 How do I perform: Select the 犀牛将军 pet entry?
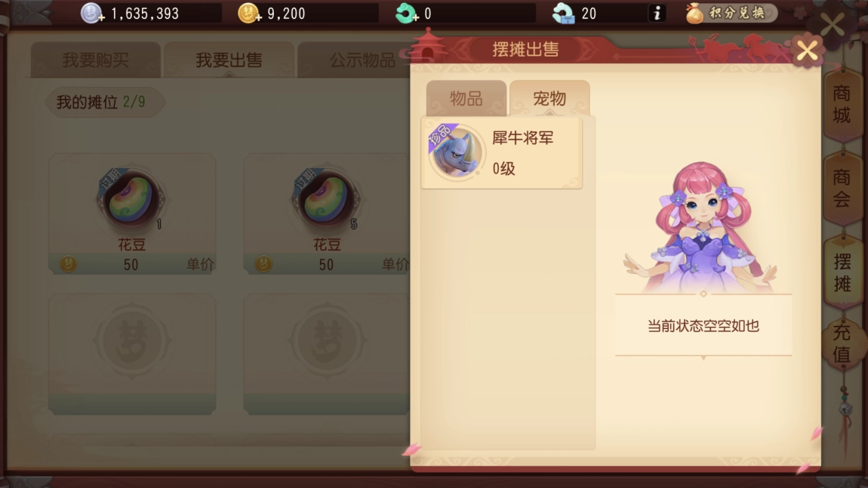click(501, 152)
